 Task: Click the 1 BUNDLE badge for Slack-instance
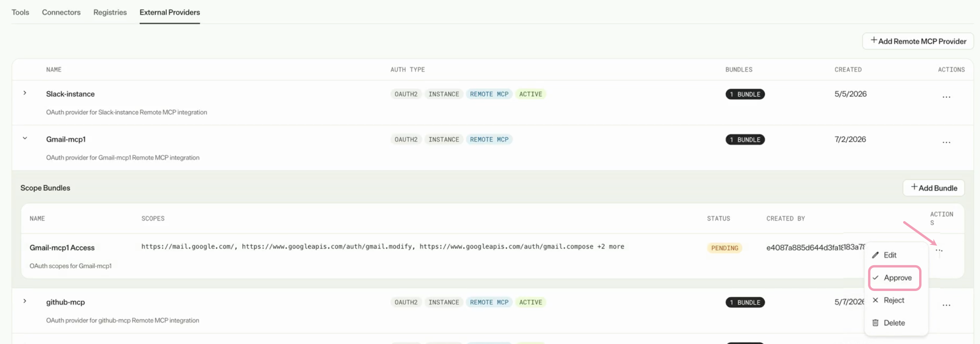point(745,94)
